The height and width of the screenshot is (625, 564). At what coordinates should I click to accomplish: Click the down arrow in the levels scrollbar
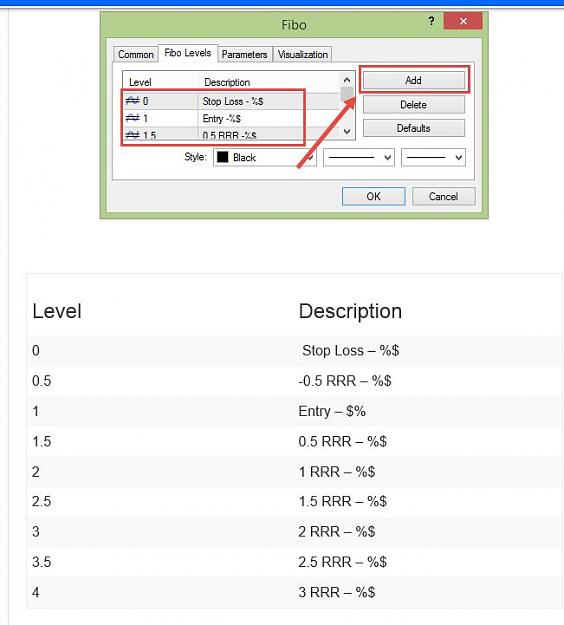(x=347, y=131)
